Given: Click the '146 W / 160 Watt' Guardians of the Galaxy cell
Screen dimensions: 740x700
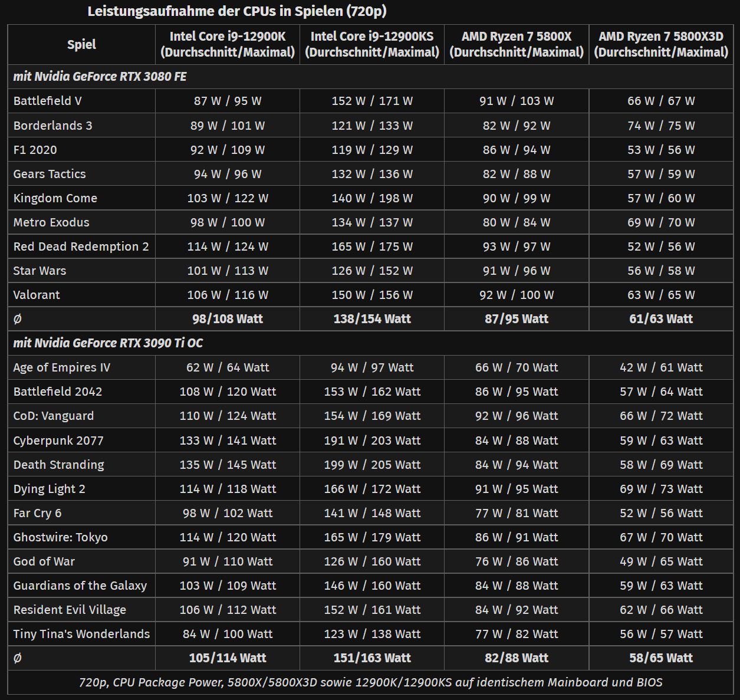Looking at the screenshot, I should point(372,586).
